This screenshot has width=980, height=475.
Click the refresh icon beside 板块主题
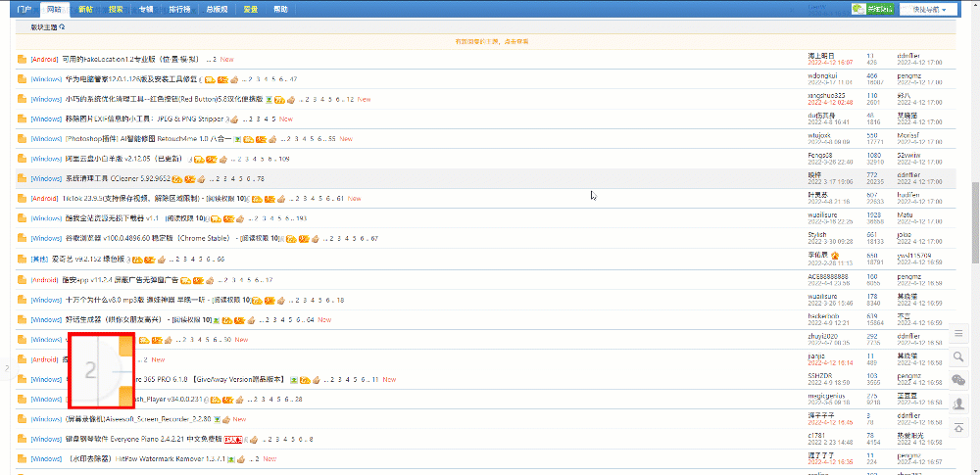tap(62, 27)
